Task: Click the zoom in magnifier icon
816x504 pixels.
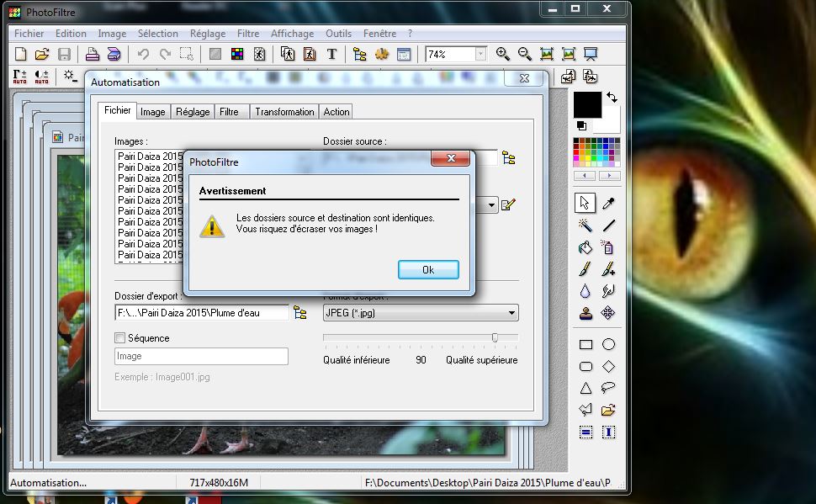Action: click(503, 54)
